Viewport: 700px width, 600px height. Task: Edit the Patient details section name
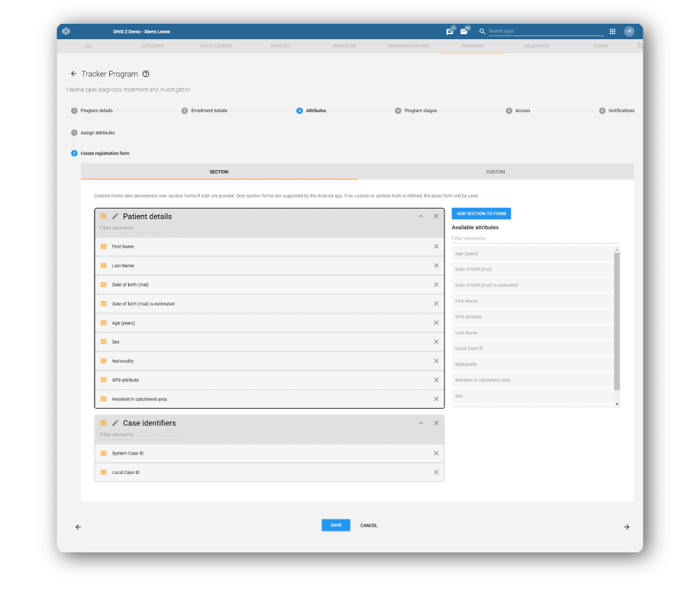pos(115,216)
